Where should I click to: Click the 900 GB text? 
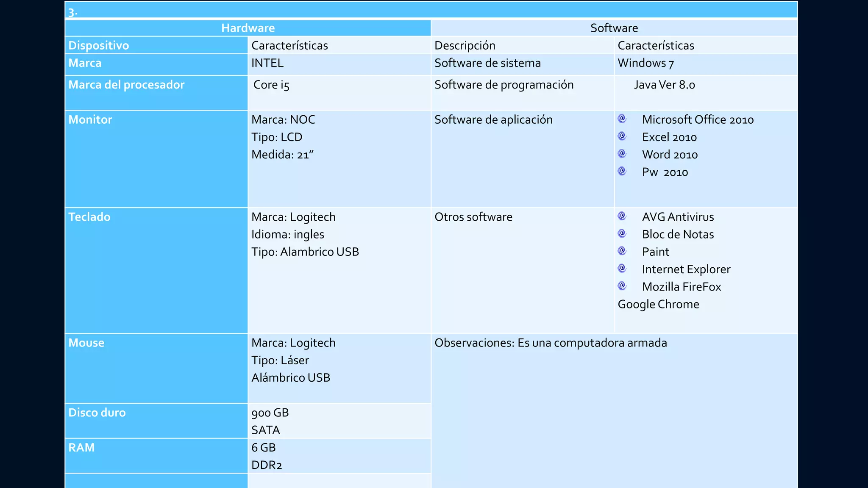click(270, 413)
